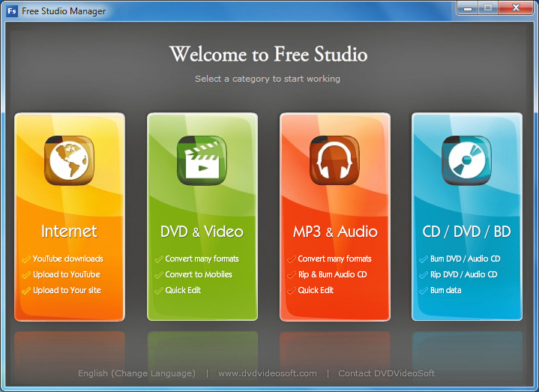Select Burn DVD / Audio CD option
539x392 pixels.
(465, 259)
